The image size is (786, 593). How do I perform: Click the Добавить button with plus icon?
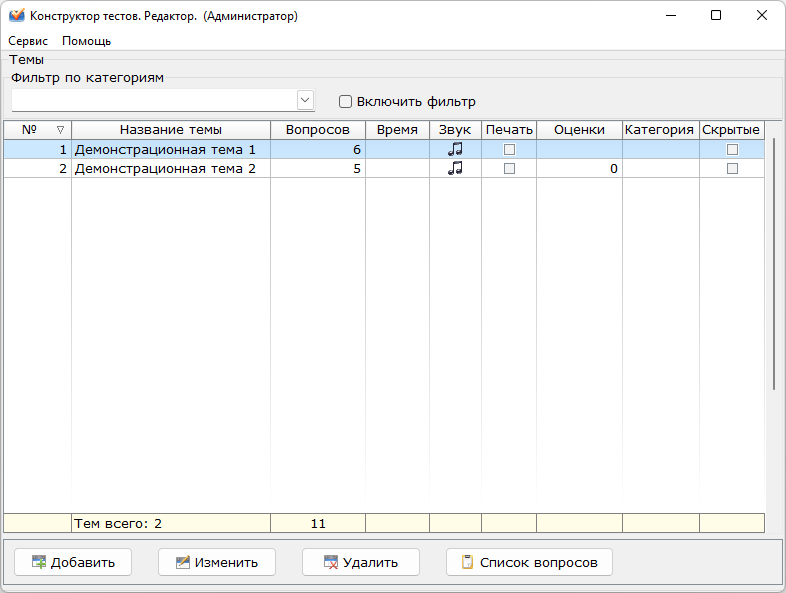(x=72, y=562)
